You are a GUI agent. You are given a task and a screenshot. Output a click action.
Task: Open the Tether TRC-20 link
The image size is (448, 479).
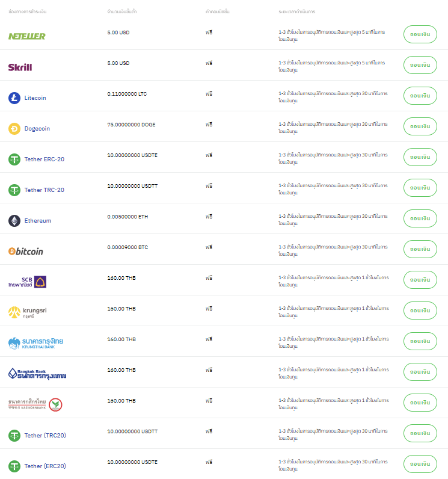44,190
